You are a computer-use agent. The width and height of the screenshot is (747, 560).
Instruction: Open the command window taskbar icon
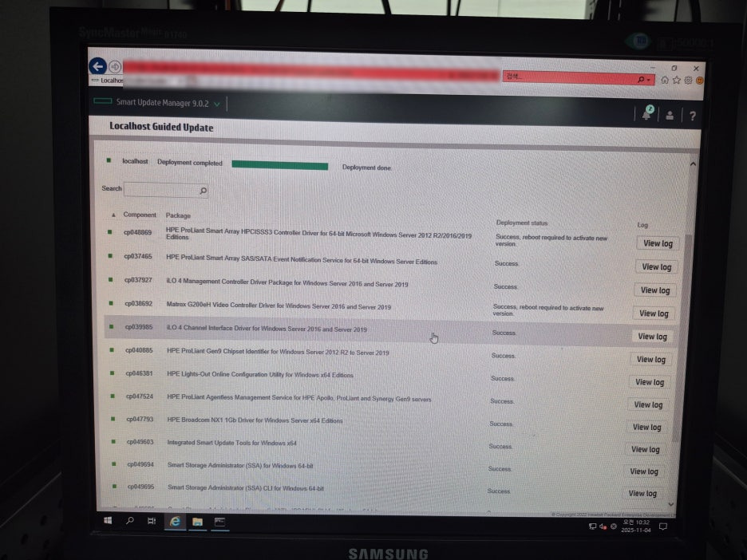[x=219, y=523]
